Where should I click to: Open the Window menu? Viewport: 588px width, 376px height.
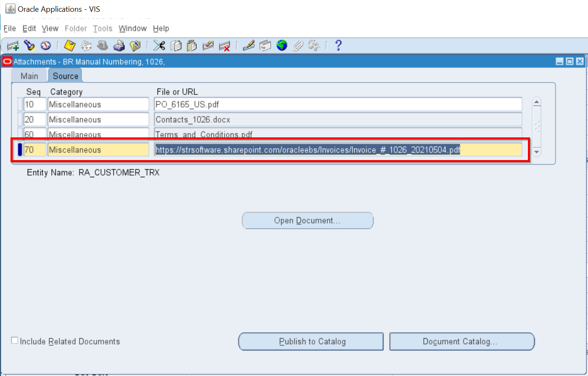pyautogui.click(x=133, y=29)
